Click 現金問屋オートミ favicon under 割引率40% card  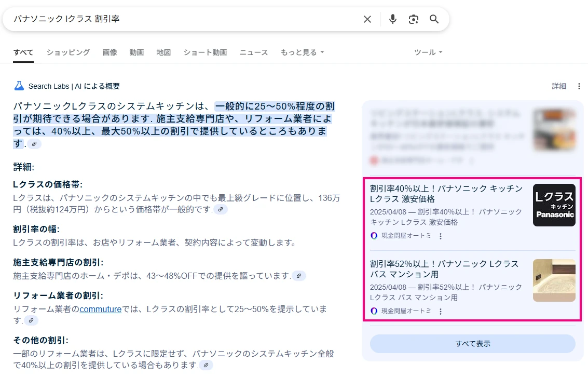point(374,236)
